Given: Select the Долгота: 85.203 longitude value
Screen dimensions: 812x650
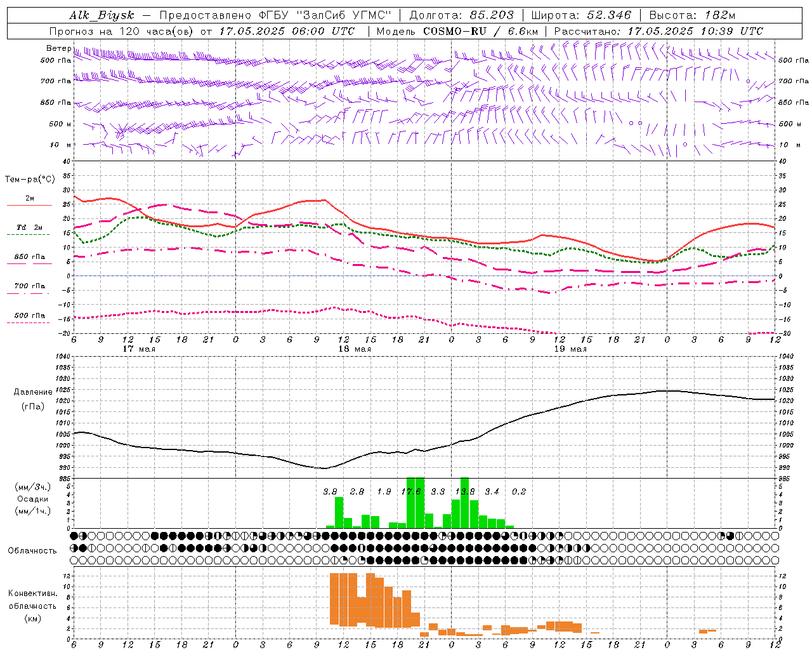Looking at the screenshot, I should pyautogui.click(x=461, y=15).
